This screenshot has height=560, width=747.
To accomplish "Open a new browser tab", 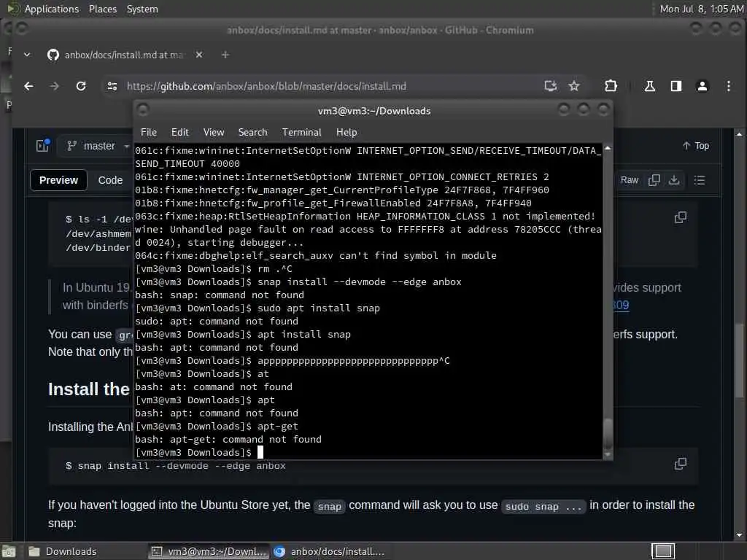I will [225, 55].
